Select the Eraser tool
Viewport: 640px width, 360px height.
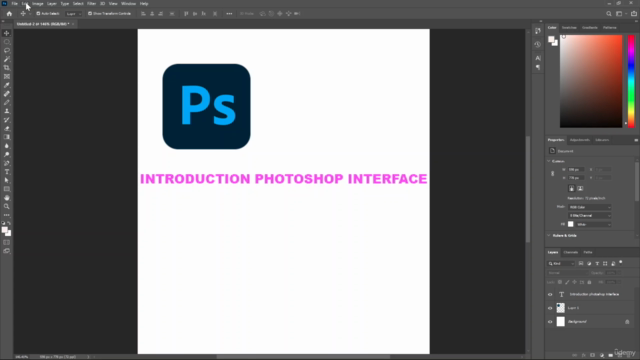[7, 129]
